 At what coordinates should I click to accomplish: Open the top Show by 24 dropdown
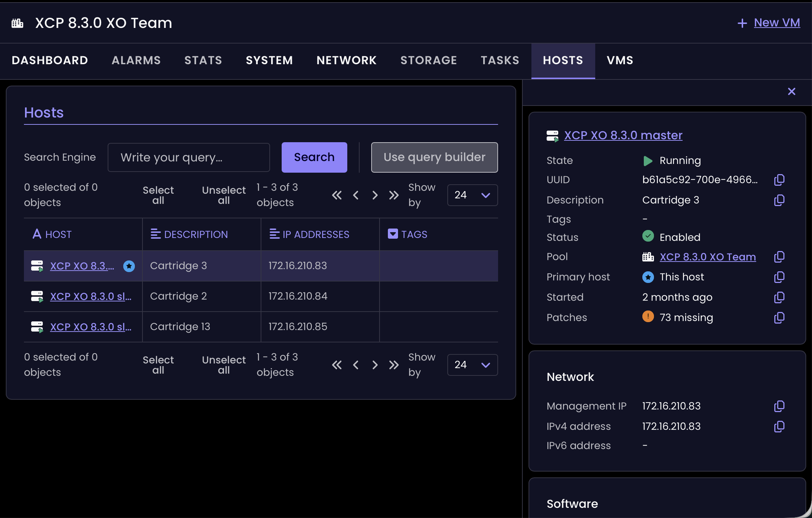tap(472, 195)
